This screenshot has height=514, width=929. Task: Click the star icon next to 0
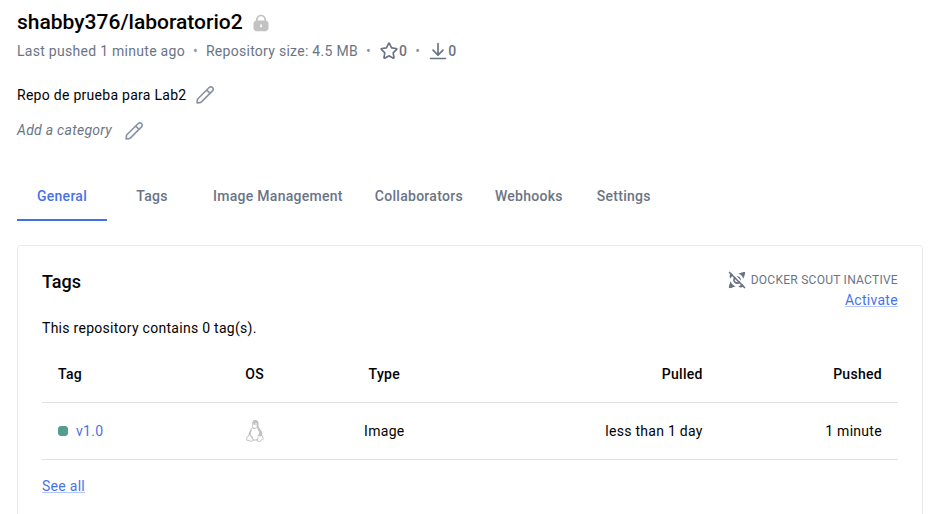(389, 51)
